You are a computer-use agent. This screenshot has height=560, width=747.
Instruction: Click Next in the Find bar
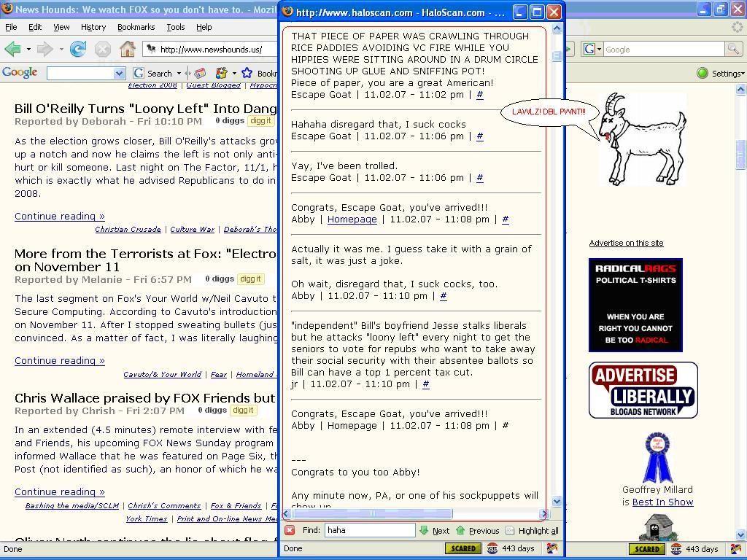(438, 530)
